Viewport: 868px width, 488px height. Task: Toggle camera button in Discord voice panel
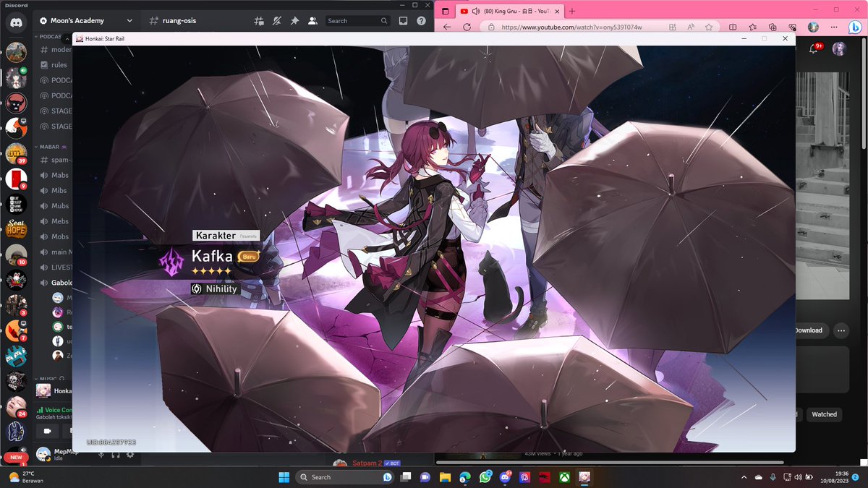(48, 432)
